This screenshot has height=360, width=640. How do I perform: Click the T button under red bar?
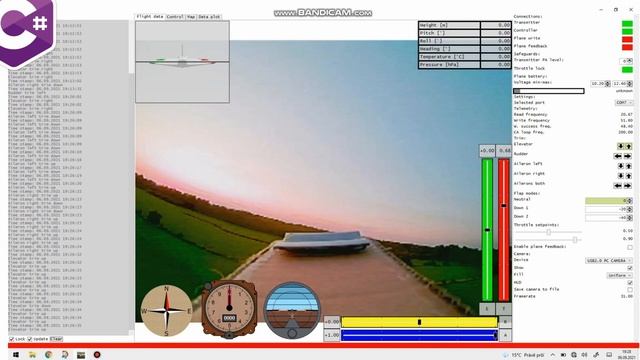pos(503,309)
